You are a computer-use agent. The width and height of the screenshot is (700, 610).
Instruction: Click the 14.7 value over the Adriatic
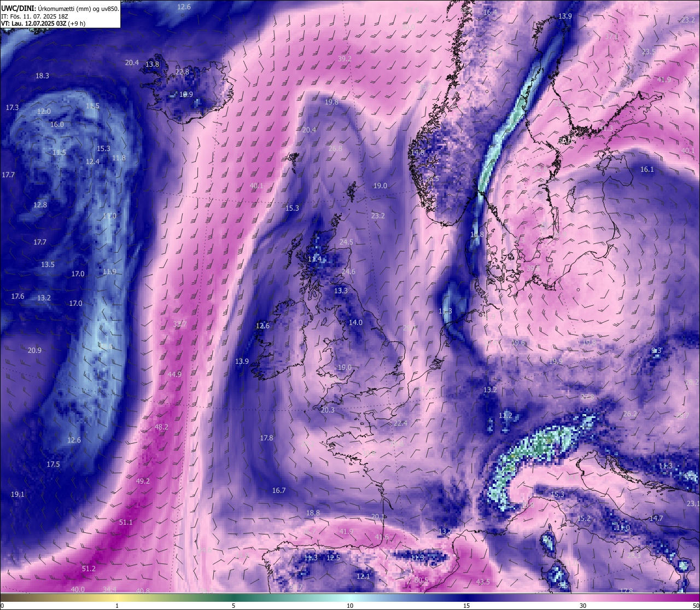click(x=656, y=518)
